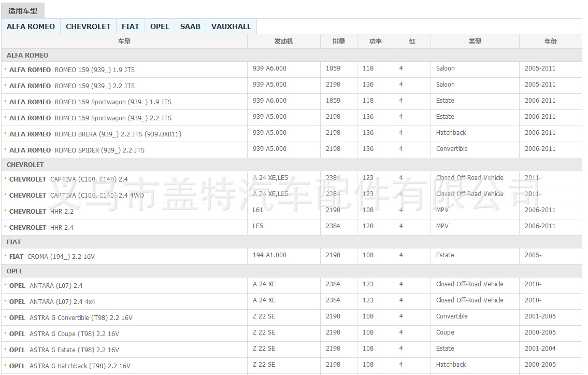Screen dimensions: 588x375
Task: Click the arrow bullet beside ASTRA G Coupe row
Action: click(5, 333)
